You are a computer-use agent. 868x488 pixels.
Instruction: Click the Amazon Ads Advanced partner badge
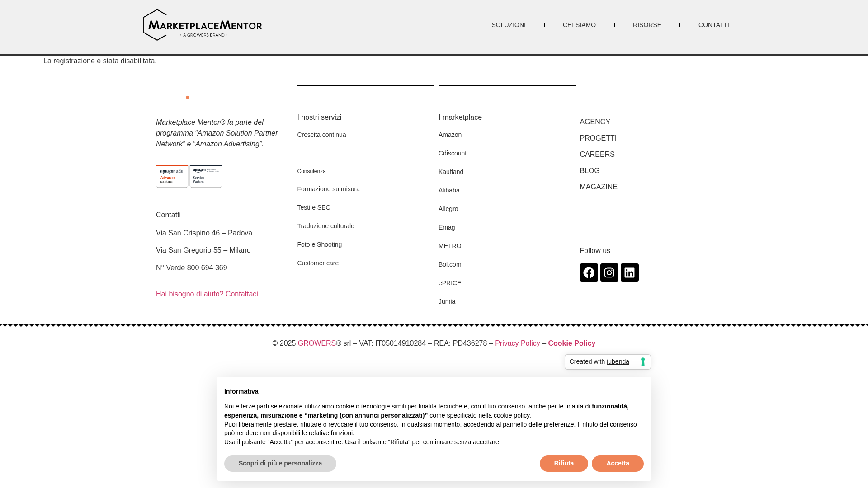(x=172, y=176)
